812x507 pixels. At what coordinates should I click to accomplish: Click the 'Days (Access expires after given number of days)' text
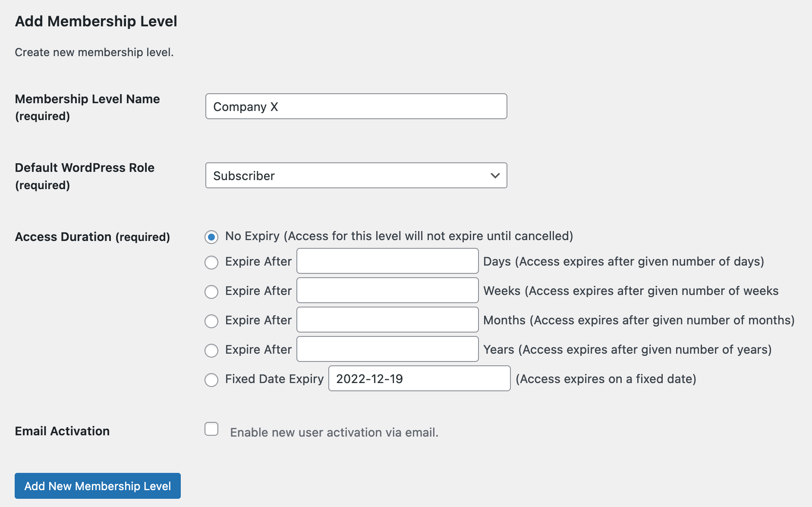tap(623, 261)
